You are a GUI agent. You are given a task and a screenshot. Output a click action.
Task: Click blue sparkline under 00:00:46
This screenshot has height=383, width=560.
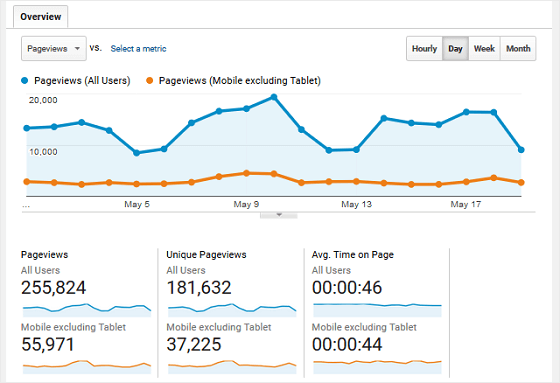tap(378, 310)
